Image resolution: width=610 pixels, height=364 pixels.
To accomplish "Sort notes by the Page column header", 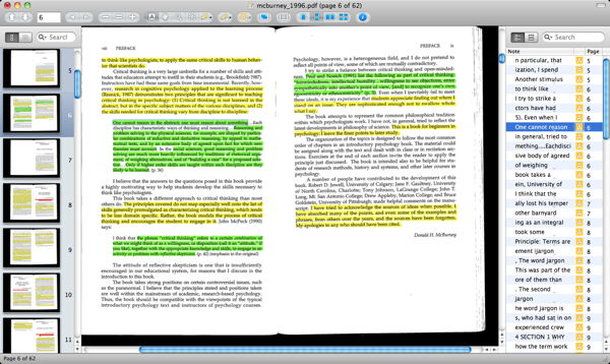I will click(593, 51).
